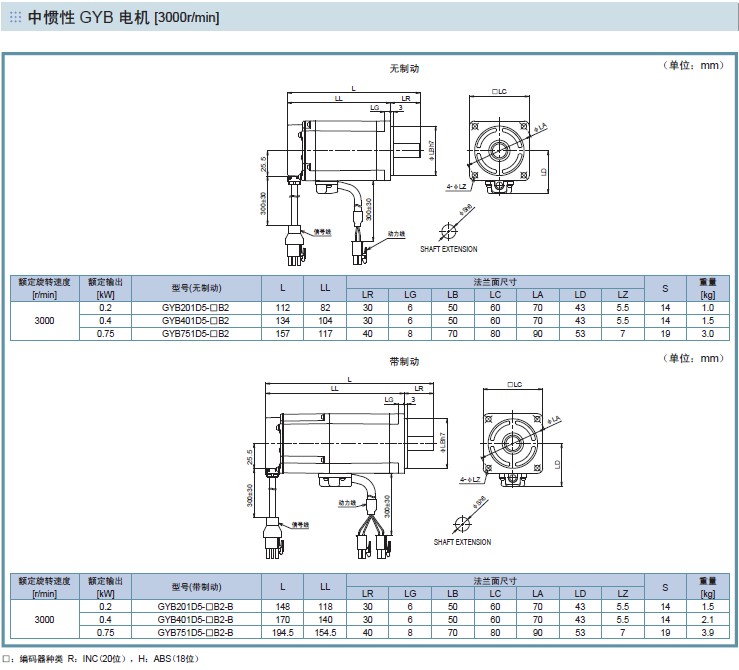Screen dimensions: 739x670
Task: Click the 无制动 label above the first drawing
Action: pyautogui.click(x=404, y=69)
